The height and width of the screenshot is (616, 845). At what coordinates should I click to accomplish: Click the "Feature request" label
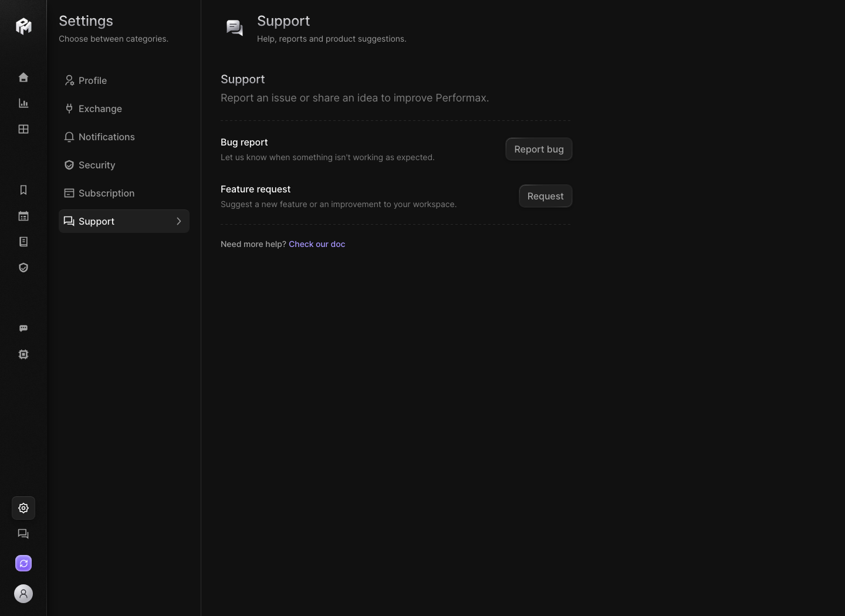tap(255, 189)
